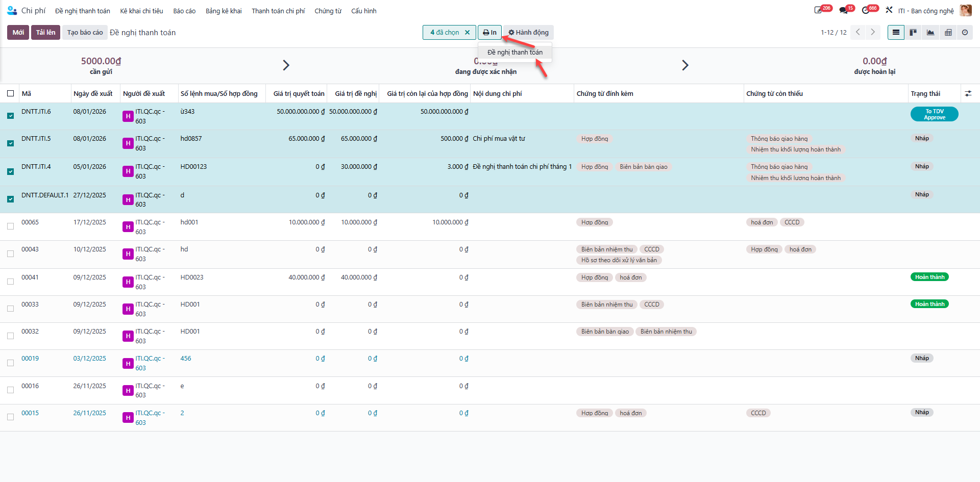Toggle the select-all header checkbox

click(11, 93)
